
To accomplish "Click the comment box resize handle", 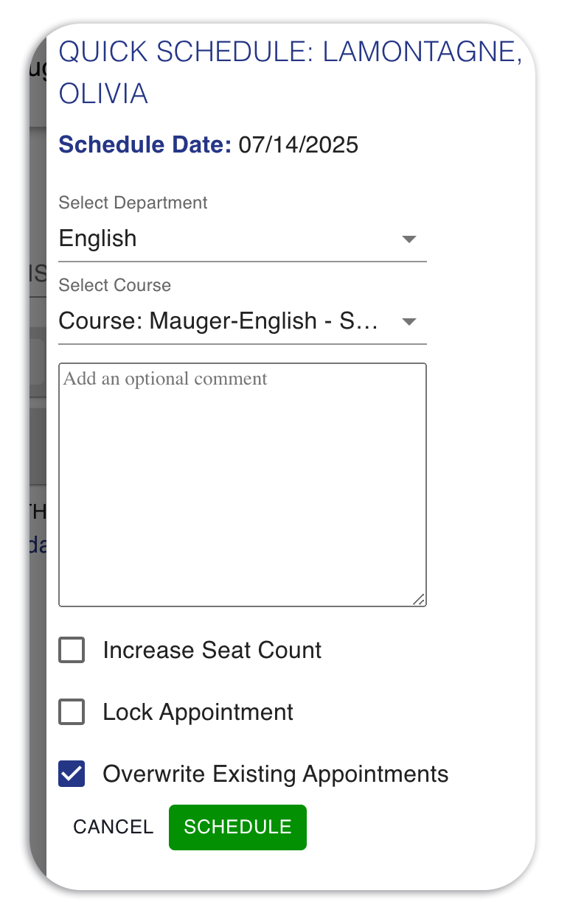I will 419,600.
